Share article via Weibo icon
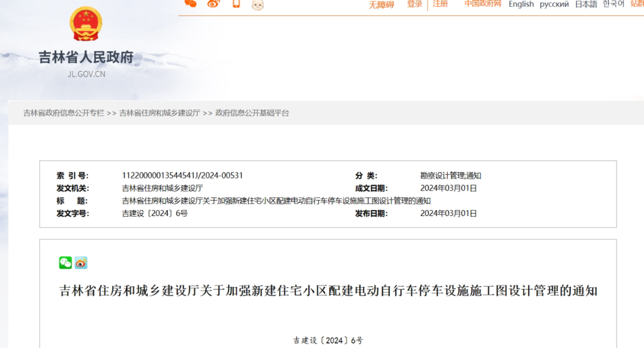 81,263
